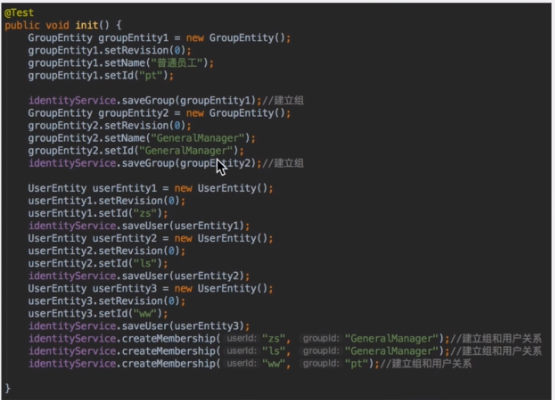This screenshot has height=400, width=555.
Task: Click identityService.saveGroup(groupEntity1) line
Action: (x=166, y=101)
